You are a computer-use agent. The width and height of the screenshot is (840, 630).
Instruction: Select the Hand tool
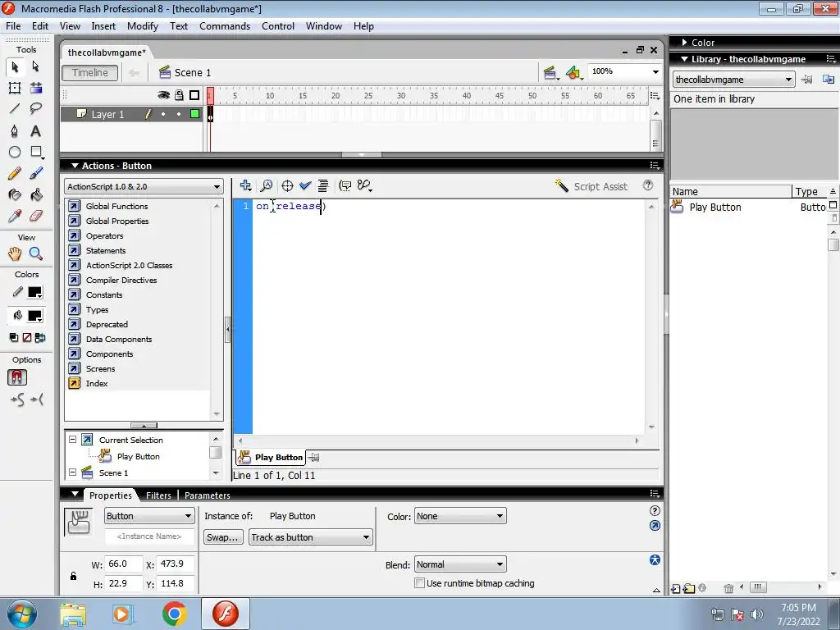point(15,253)
